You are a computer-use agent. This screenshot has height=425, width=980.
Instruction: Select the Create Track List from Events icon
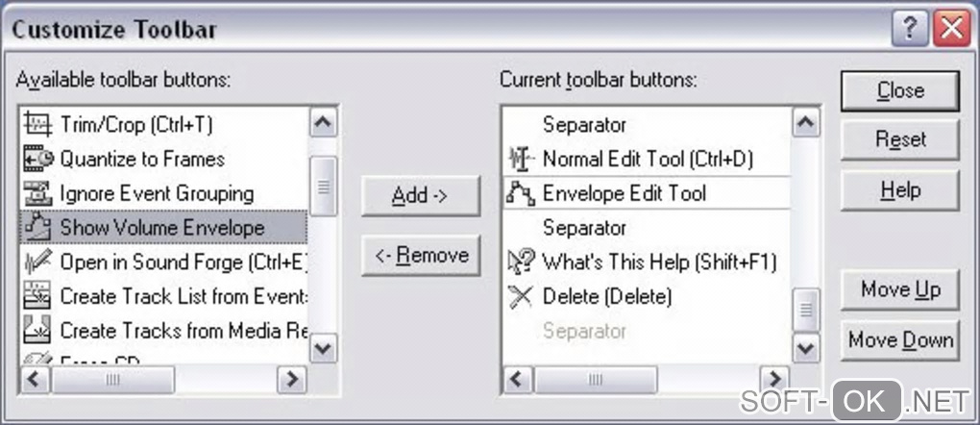pos(38,296)
